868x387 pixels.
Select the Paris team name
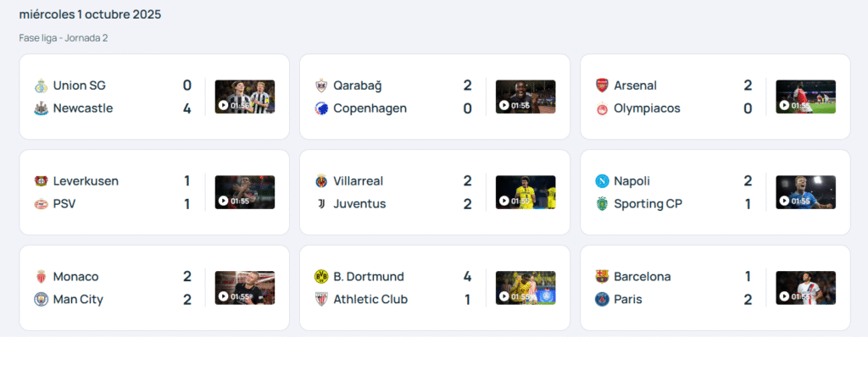pos(628,300)
